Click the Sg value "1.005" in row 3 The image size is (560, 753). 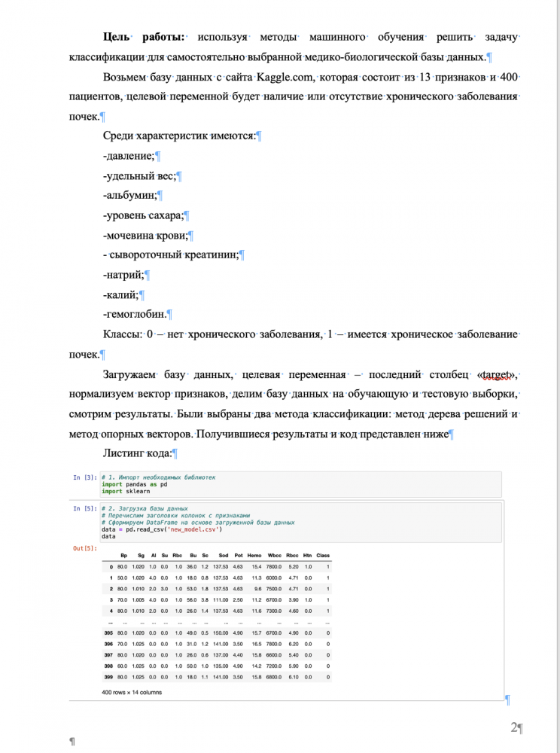point(138,600)
